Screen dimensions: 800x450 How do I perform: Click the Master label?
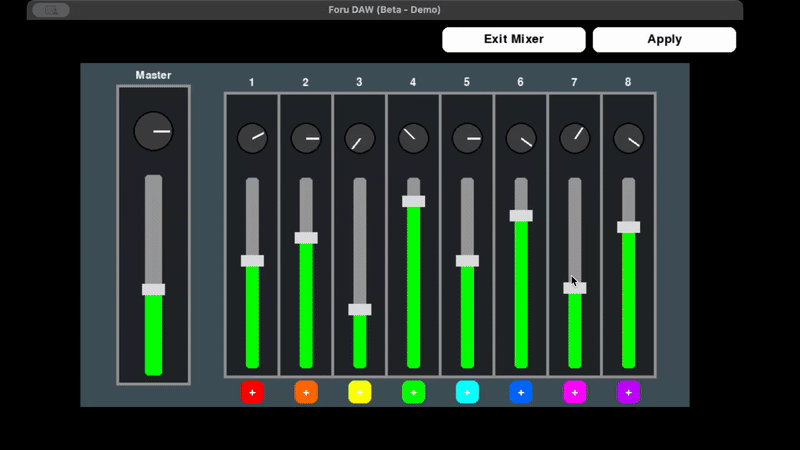(154, 75)
